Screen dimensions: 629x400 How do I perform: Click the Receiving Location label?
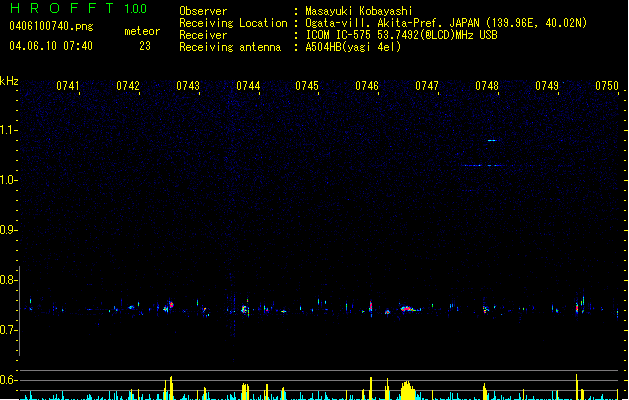[233, 23]
